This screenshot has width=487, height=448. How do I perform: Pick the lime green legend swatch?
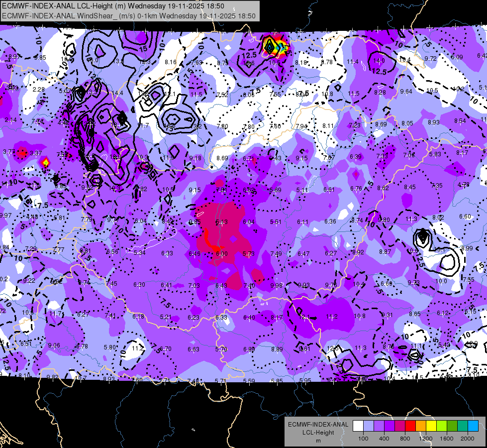tap(442, 426)
